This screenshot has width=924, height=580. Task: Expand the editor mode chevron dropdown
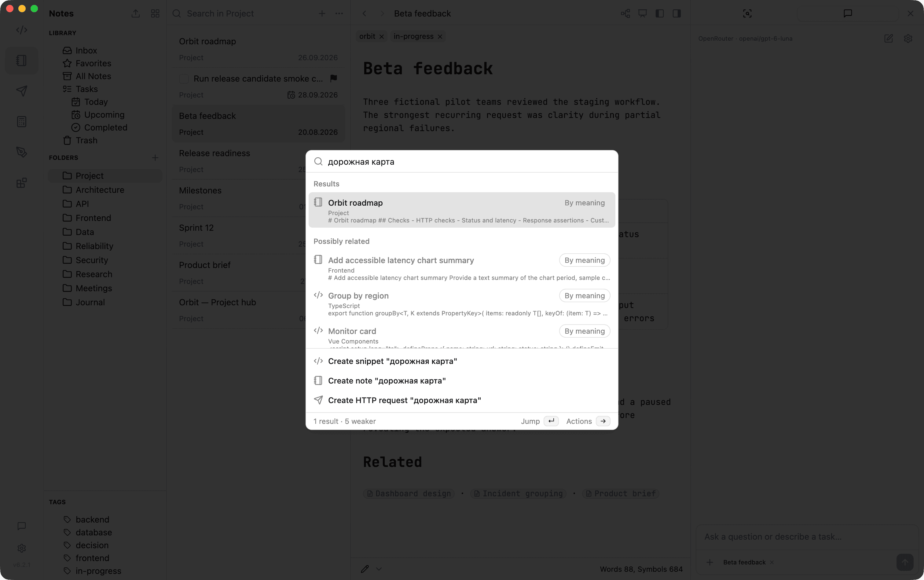click(379, 569)
